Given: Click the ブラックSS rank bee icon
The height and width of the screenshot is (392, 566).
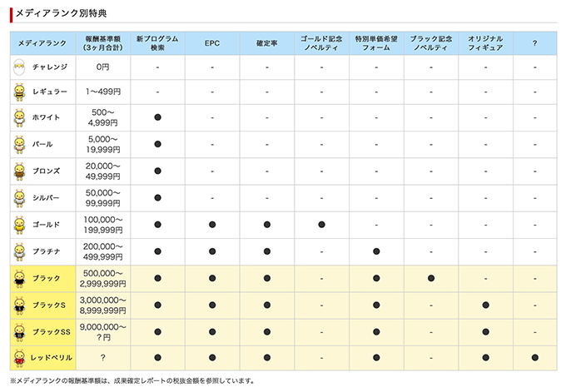Looking at the screenshot, I should pyautogui.click(x=19, y=332).
